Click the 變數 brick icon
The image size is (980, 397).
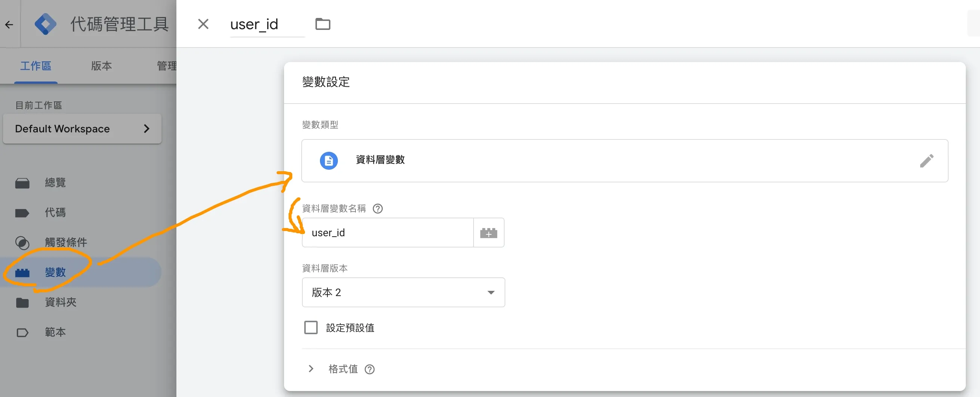[x=22, y=273]
